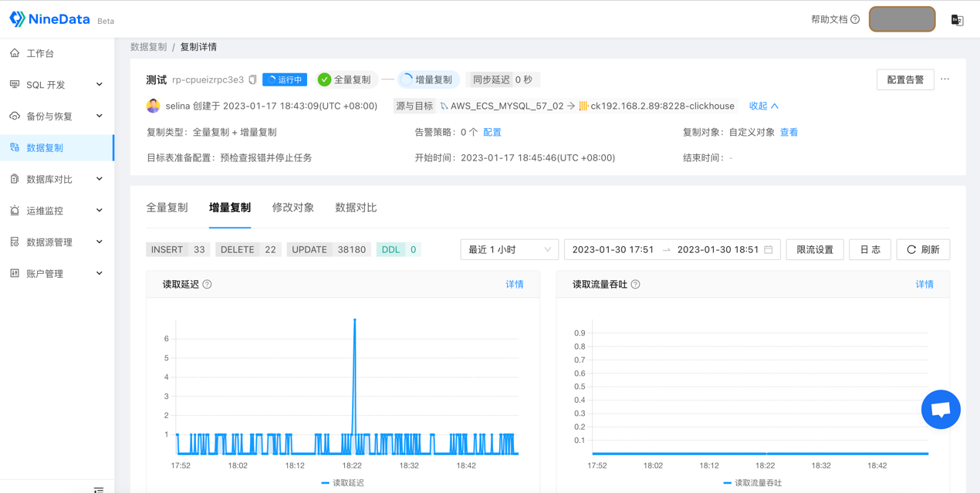Click the latency spike at 18:22
Viewport: 980px width, 493px height.
(x=355, y=320)
